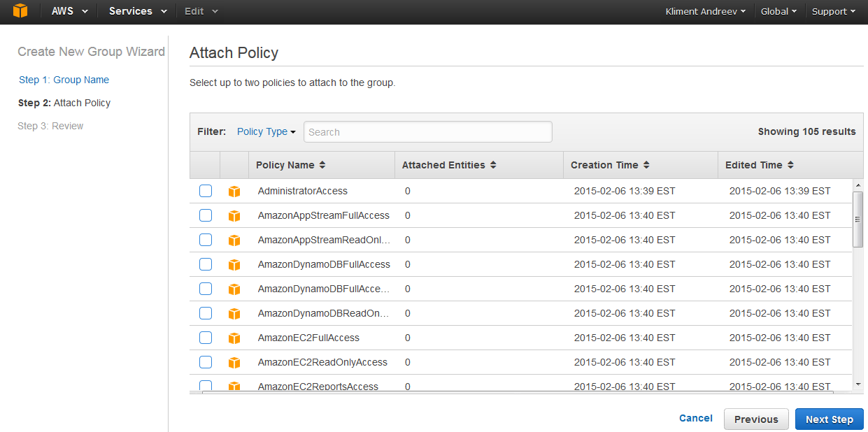Expand the Support menu

(x=834, y=11)
